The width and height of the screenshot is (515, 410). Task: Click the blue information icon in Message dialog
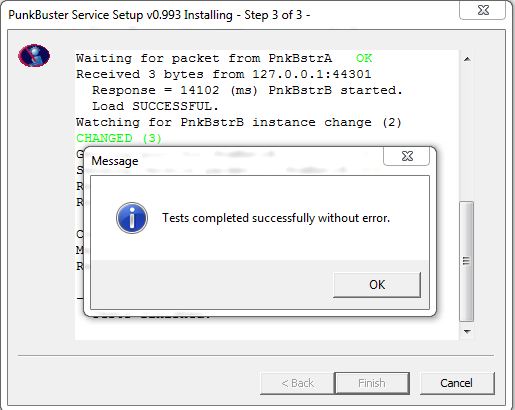(132, 218)
